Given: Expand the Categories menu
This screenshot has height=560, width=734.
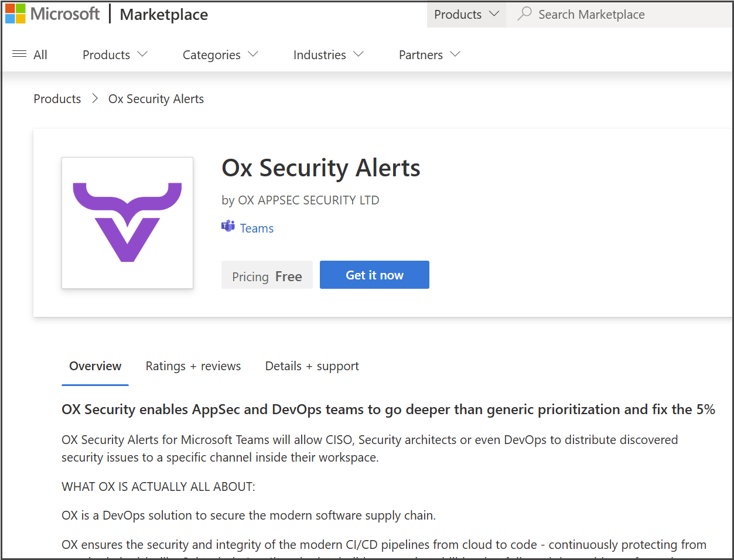Looking at the screenshot, I should pyautogui.click(x=220, y=54).
